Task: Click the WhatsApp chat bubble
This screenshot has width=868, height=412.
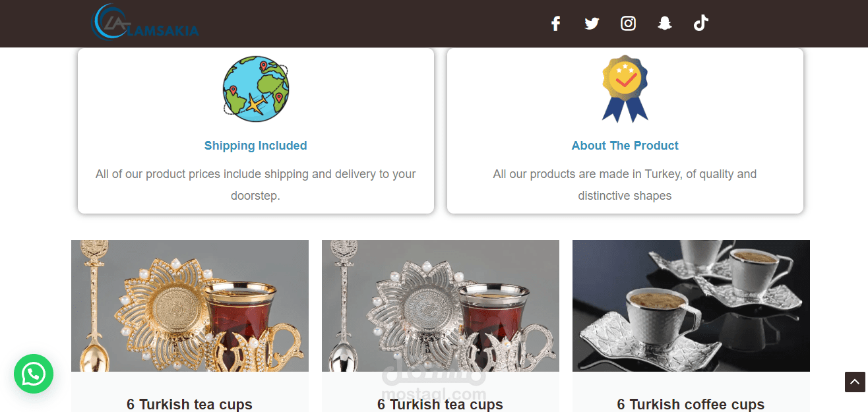Action: [34, 374]
